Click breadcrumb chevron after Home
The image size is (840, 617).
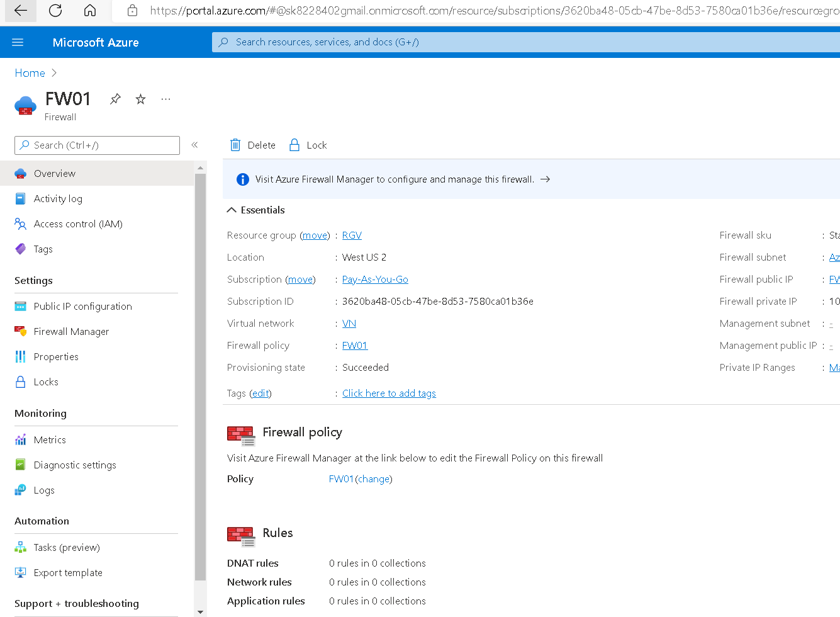[x=54, y=73]
